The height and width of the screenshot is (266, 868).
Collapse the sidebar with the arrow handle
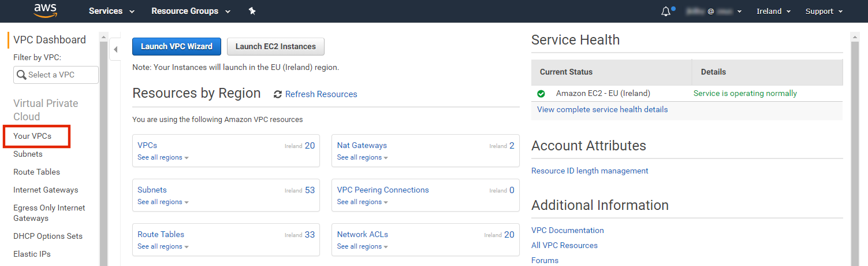115,50
